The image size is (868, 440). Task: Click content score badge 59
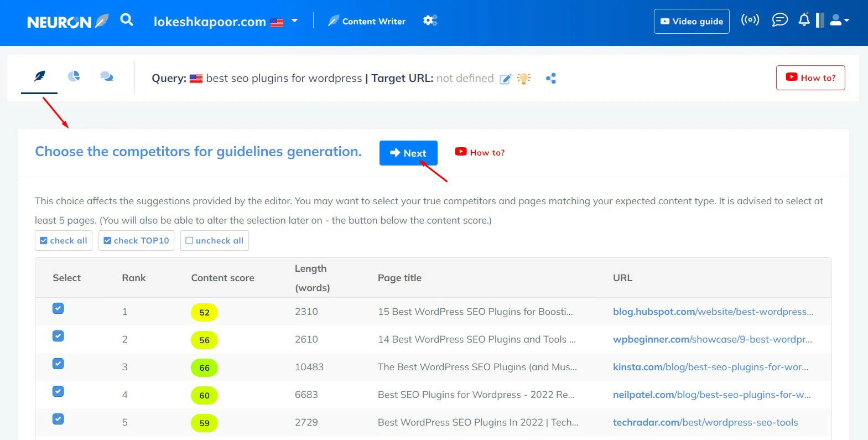[204, 423]
